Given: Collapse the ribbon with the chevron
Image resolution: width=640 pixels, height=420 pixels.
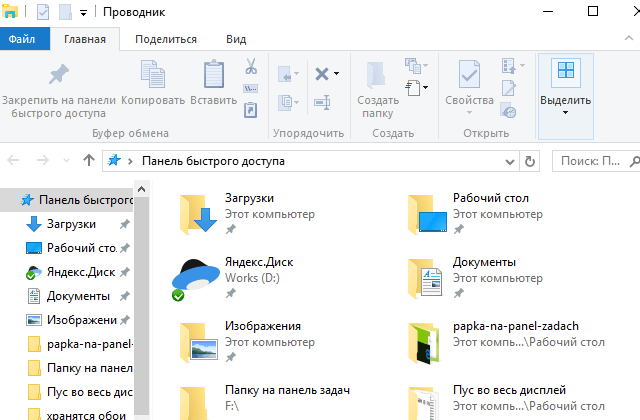Looking at the screenshot, I should 629,38.
